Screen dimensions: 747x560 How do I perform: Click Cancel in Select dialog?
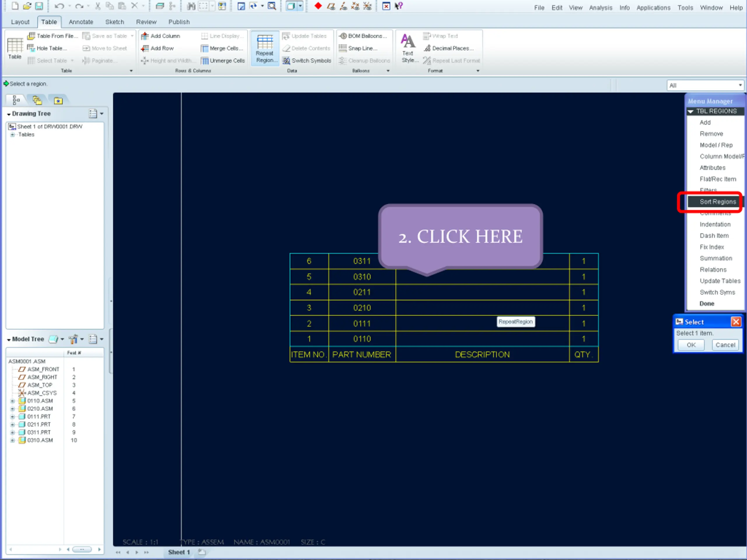coord(725,345)
